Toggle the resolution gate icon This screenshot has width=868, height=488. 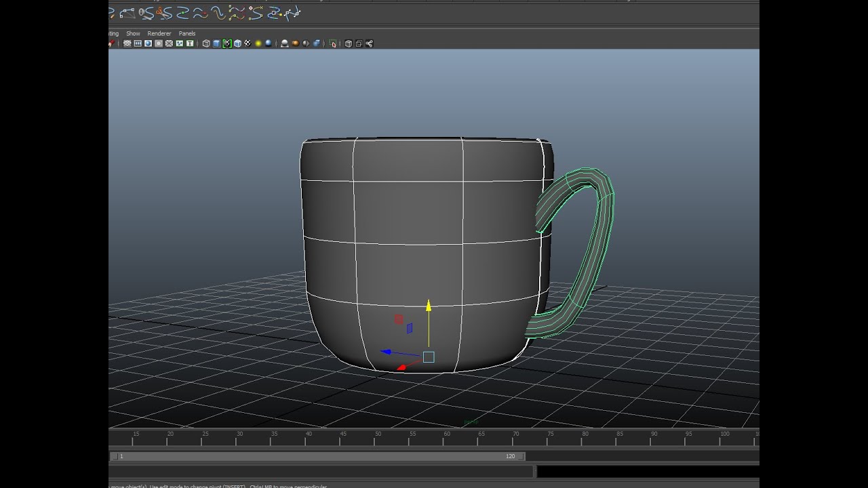(x=148, y=43)
